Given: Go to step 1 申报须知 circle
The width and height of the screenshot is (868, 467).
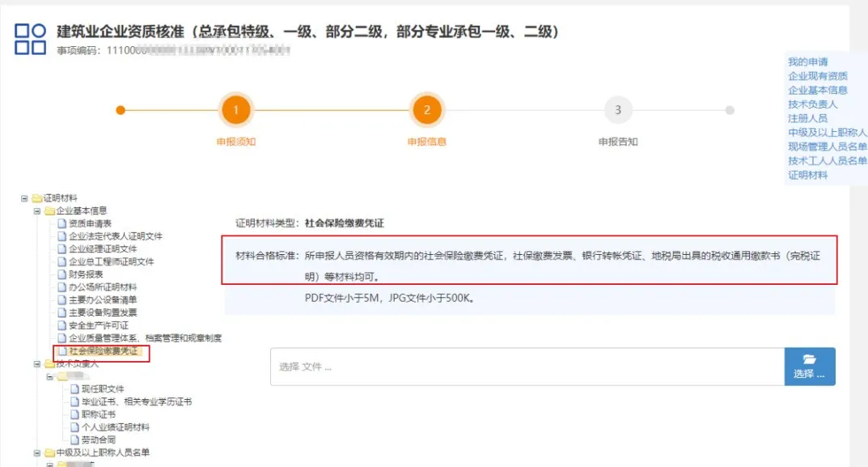Looking at the screenshot, I should 235,110.
